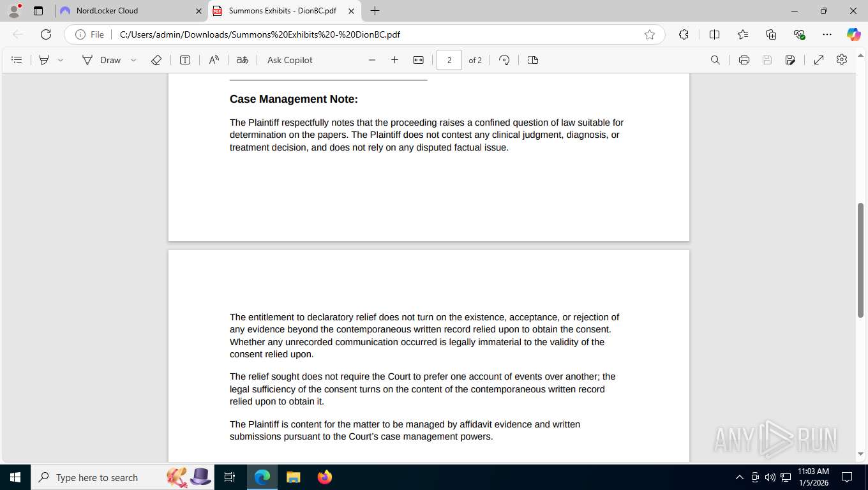Enter full screen mode for the PDF
The image size is (868, 490).
[x=819, y=60]
